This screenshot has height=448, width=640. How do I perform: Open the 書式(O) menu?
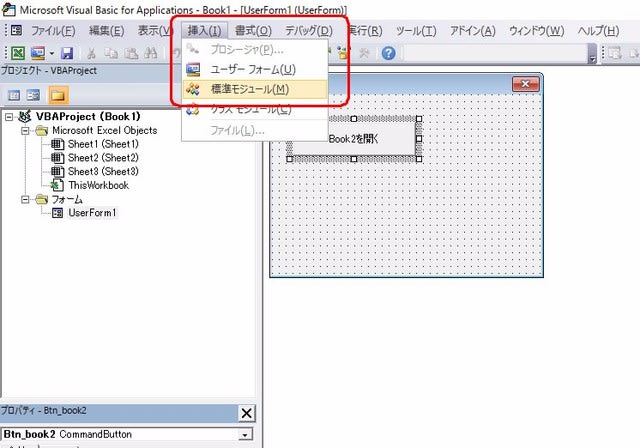[x=253, y=31]
